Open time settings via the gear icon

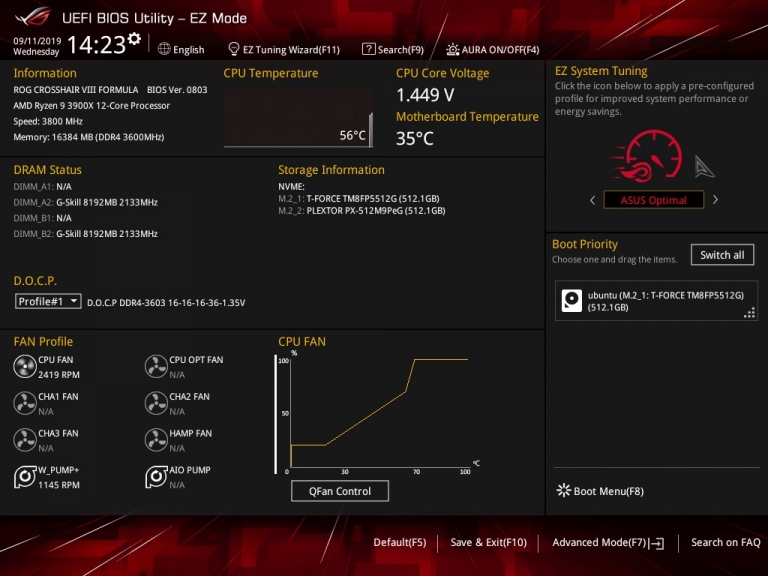pos(134,39)
